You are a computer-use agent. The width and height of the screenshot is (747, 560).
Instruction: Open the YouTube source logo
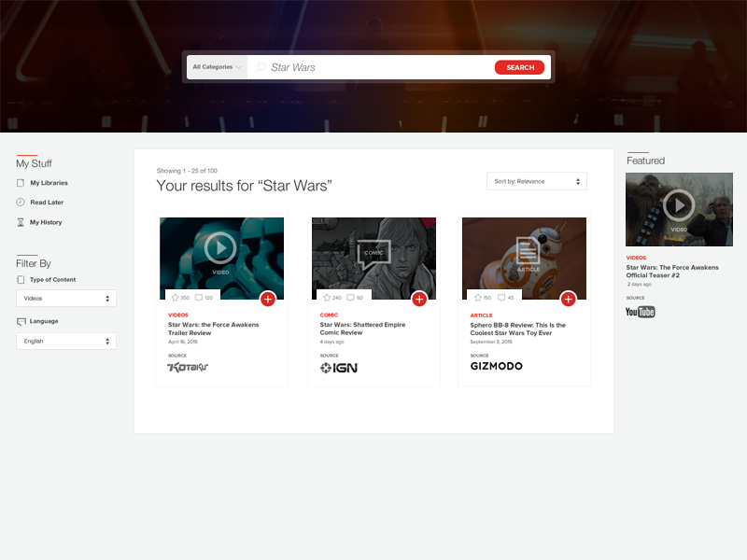640,312
